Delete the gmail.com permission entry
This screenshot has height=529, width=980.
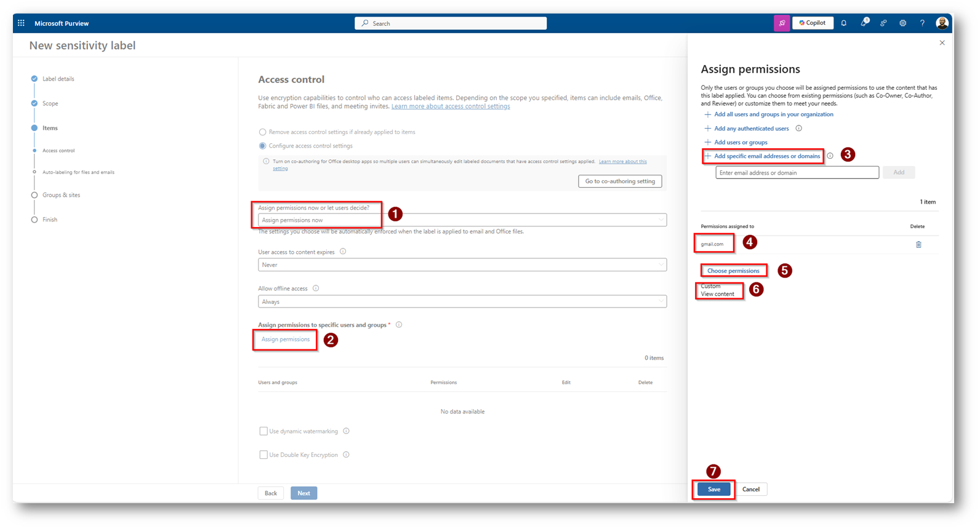pos(918,245)
